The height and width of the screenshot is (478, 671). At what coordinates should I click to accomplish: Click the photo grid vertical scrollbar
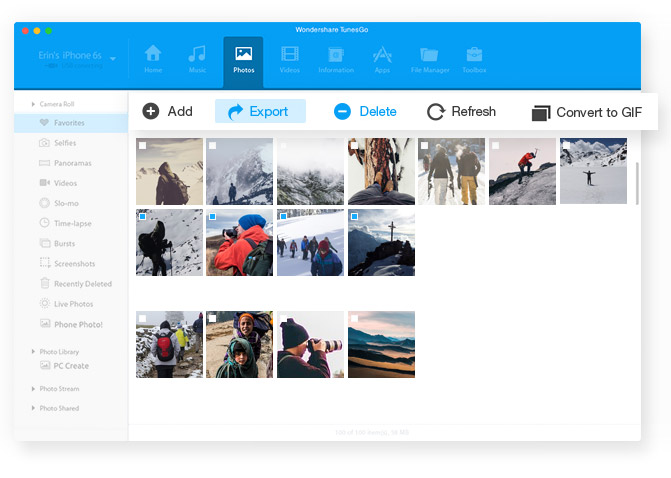pyautogui.click(x=637, y=183)
